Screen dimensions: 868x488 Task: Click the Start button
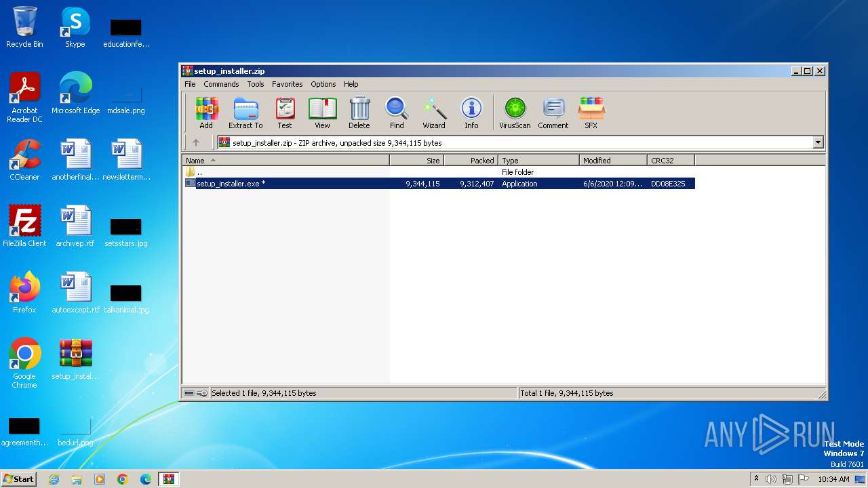coord(19,479)
